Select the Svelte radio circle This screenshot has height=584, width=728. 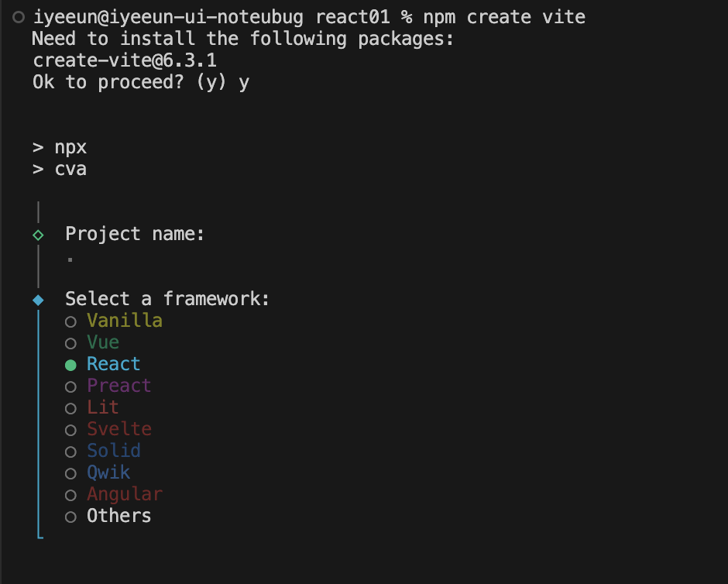click(70, 431)
